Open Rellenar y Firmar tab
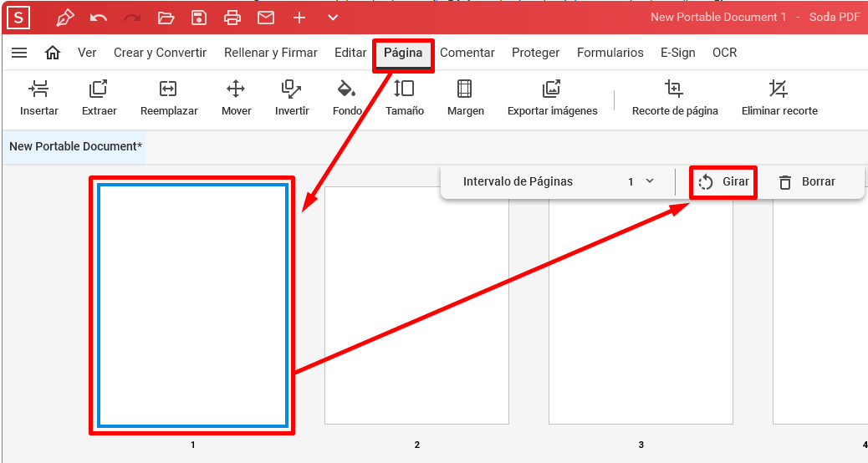 tap(271, 53)
